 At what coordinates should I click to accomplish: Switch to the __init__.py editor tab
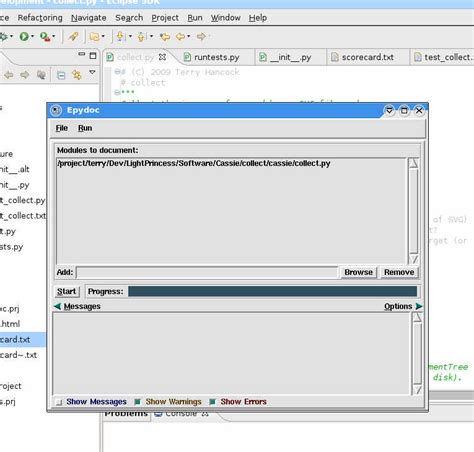[x=285, y=57]
